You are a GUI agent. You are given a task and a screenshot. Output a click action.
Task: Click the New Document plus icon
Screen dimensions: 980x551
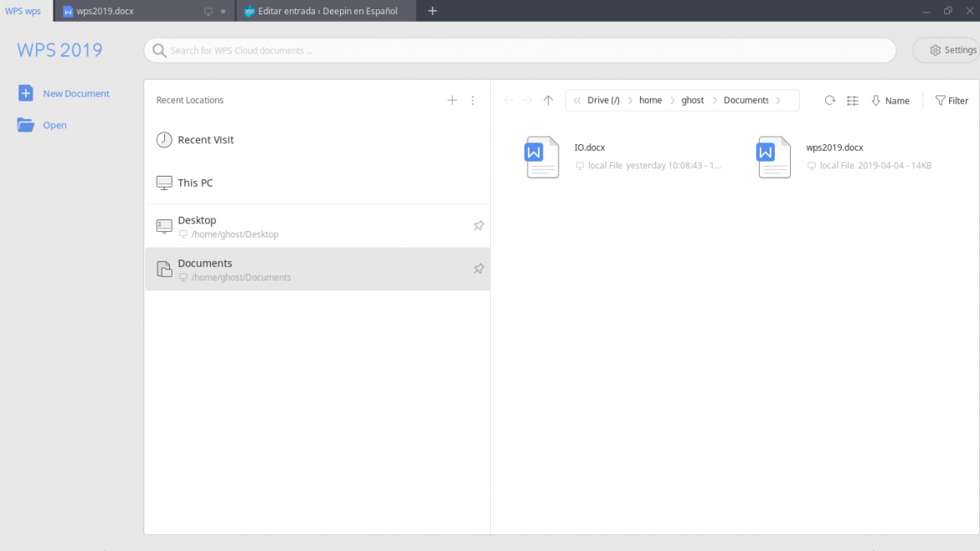click(26, 93)
